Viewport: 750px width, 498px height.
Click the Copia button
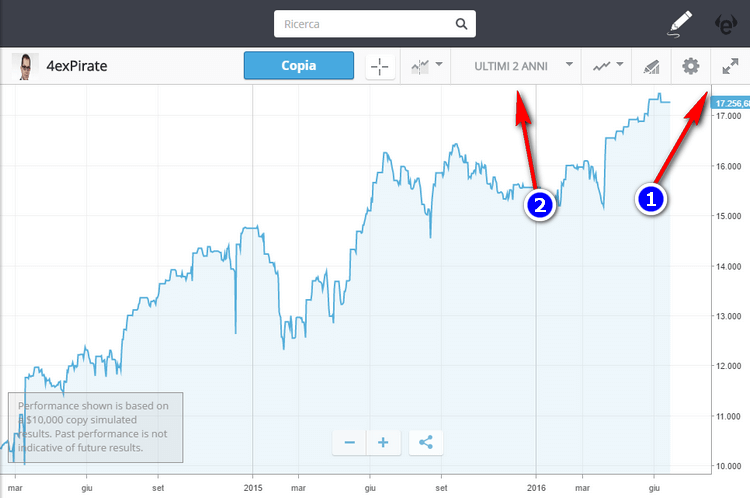coord(298,66)
